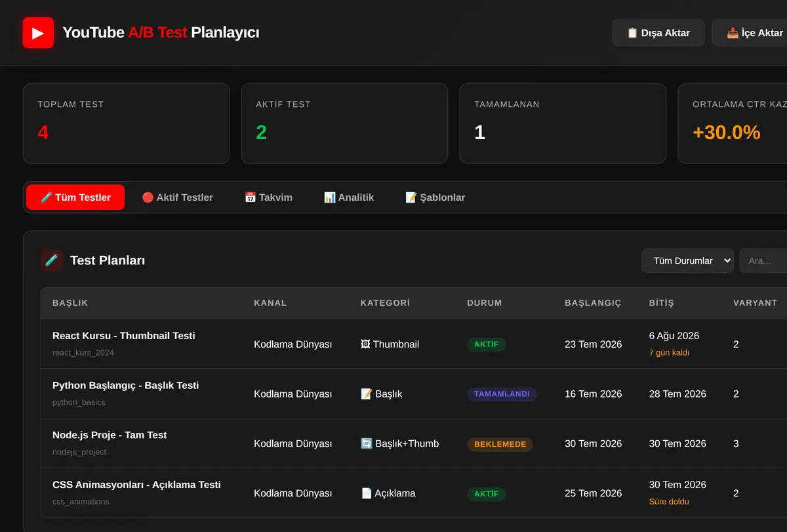Open the Tüm Durumlar status filter dropdown
The height and width of the screenshot is (532, 787).
(687, 260)
